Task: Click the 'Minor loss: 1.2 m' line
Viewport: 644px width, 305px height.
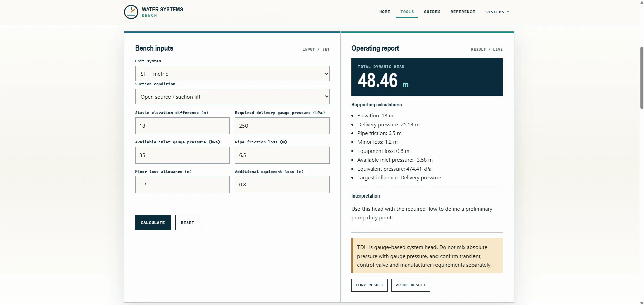Action: pos(378,142)
